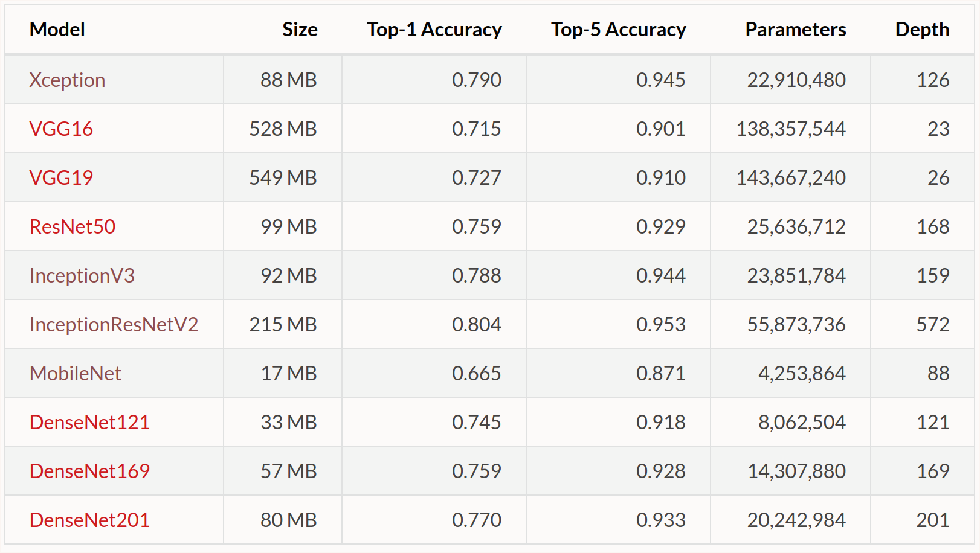The image size is (980, 553).
Task: Select the 572 depth cell
Action: [x=923, y=324]
